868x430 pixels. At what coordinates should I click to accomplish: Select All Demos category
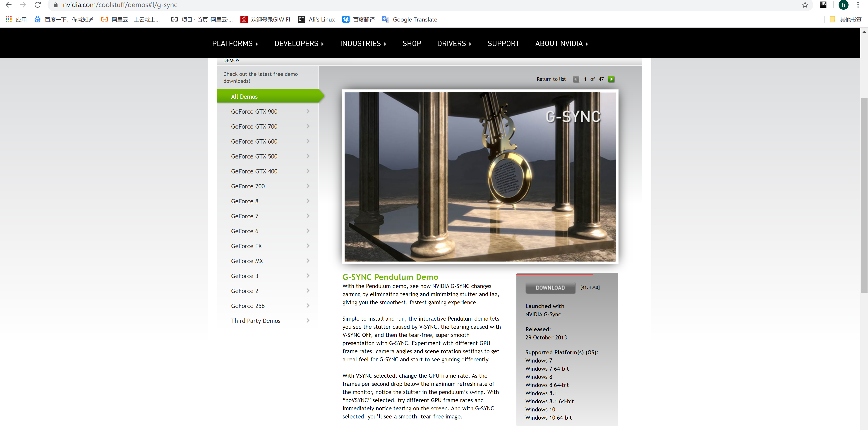[270, 96]
